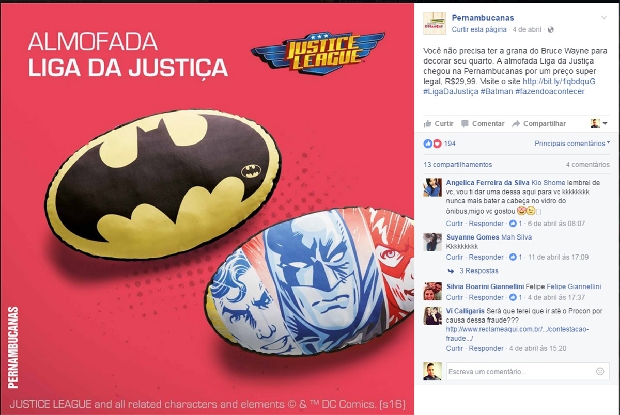Click Responder under Angelica Ferreira da Silva comment
This screenshot has height=415, width=620.
coord(486,223)
